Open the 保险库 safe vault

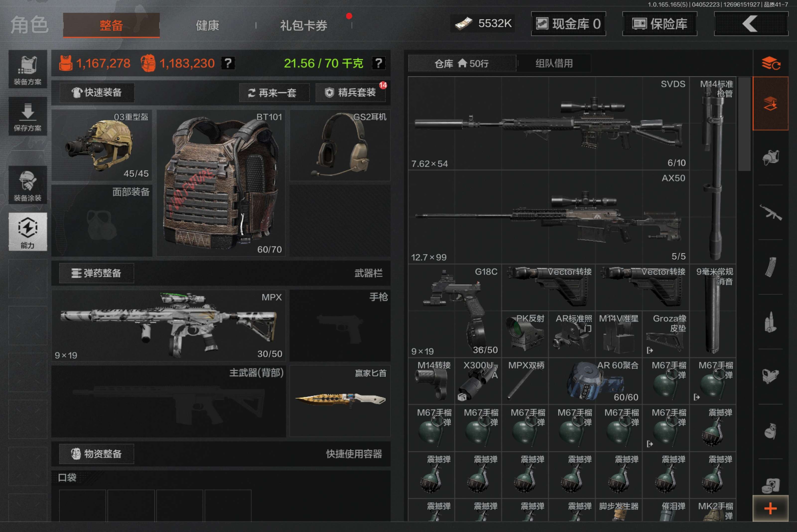[659, 24]
